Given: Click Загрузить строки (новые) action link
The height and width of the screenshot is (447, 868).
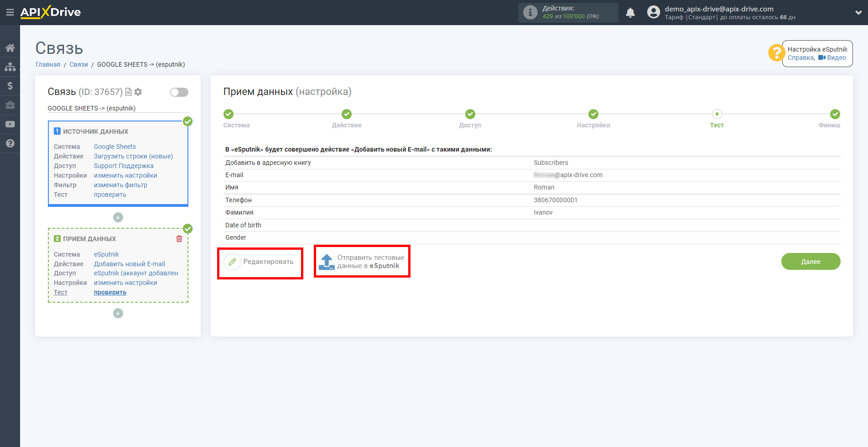Looking at the screenshot, I should [133, 156].
